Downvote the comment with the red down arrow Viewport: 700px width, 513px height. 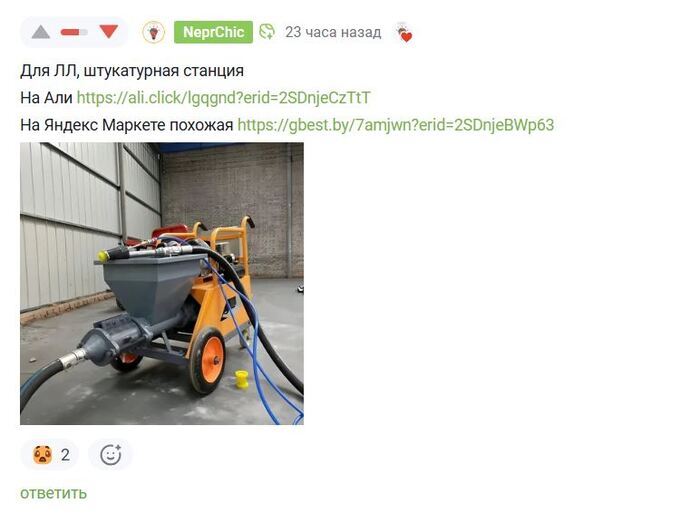click(108, 32)
